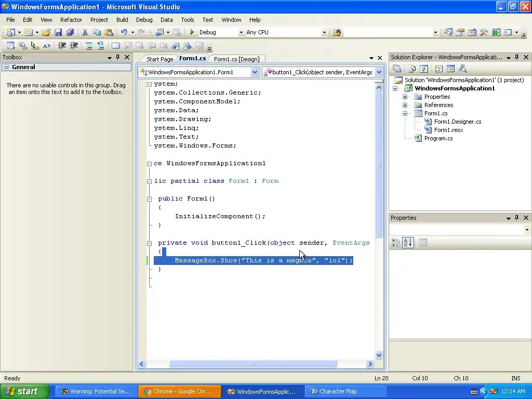
Task: Click the Add New Item toolbar icon
Action: click(29, 32)
